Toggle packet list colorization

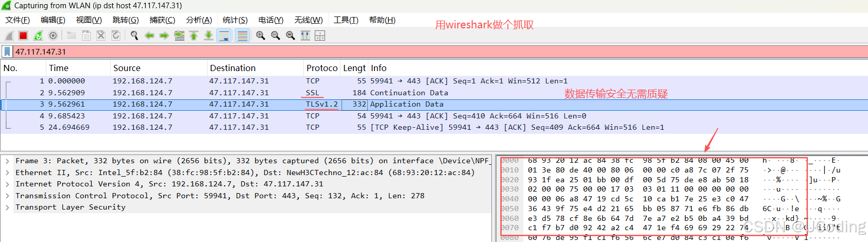coord(242,36)
